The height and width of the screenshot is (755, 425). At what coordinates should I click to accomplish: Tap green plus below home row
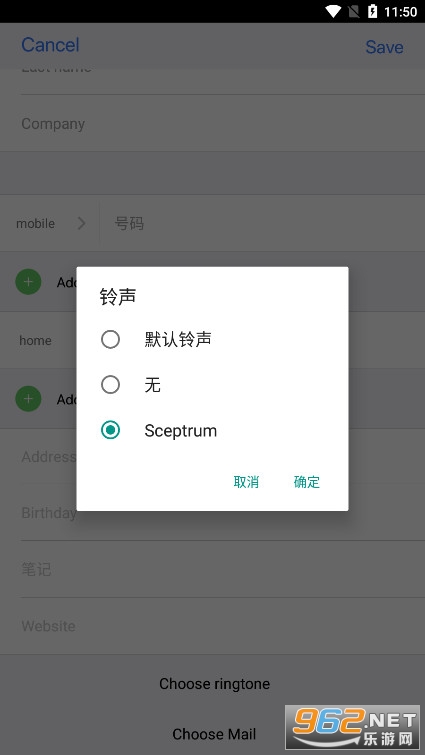[28, 399]
